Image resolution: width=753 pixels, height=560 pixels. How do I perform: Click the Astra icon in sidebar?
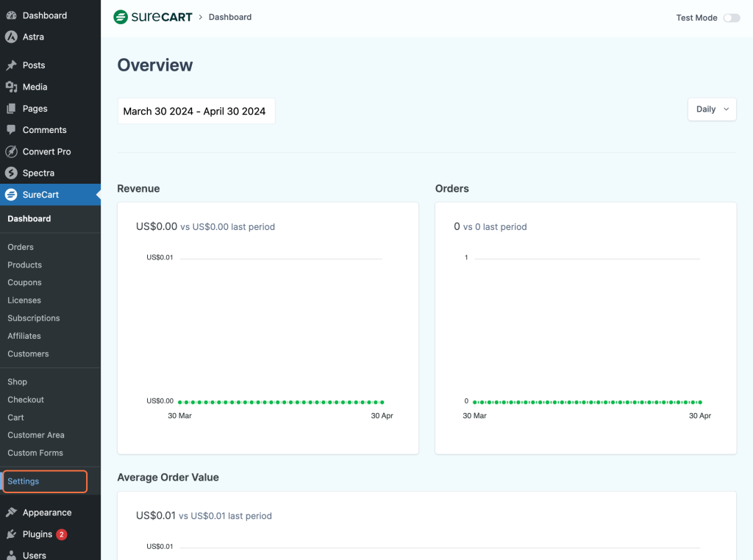(x=11, y=37)
